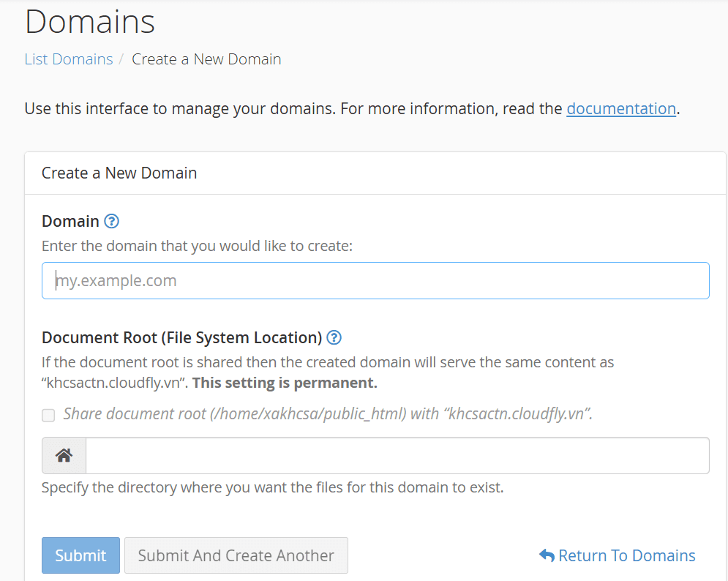Click Submit And Create Another
Image resolution: width=728 pixels, height=581 pixels.
[236, 555]
